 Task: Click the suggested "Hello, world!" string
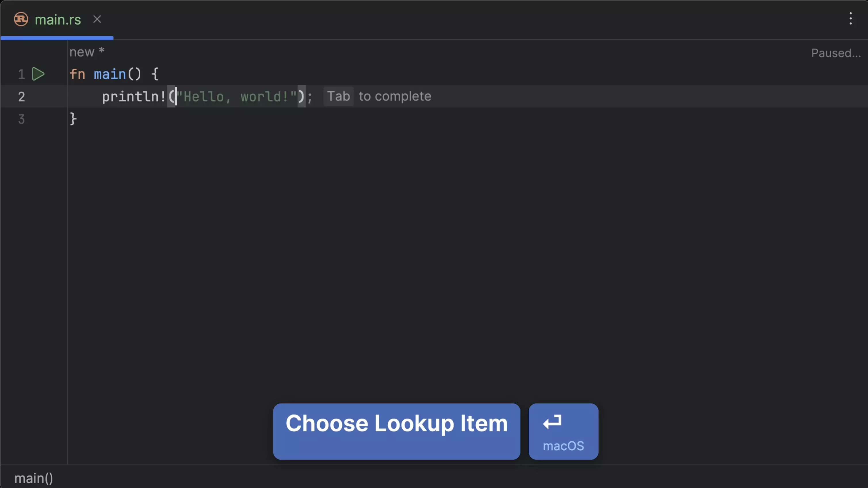(x=237, y=97)
